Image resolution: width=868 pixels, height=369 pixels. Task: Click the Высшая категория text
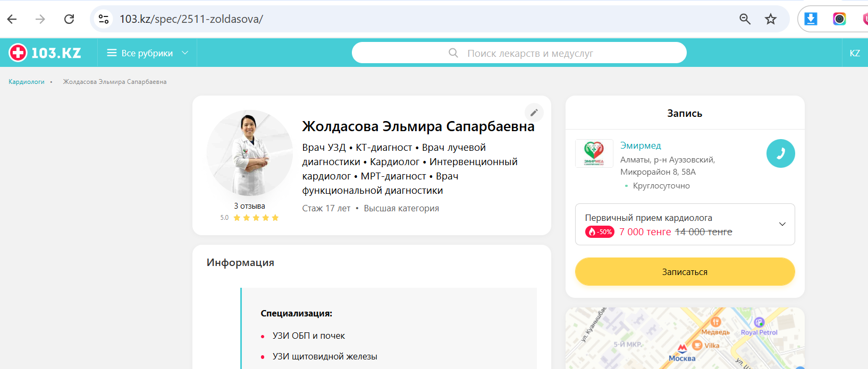[x=401, y=209]
